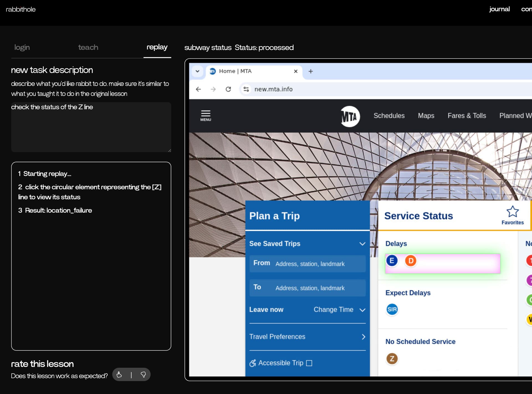Image resolution: width=532 pixels, height=394 pixels.
Task: Click the From address field
Action: 307,263
